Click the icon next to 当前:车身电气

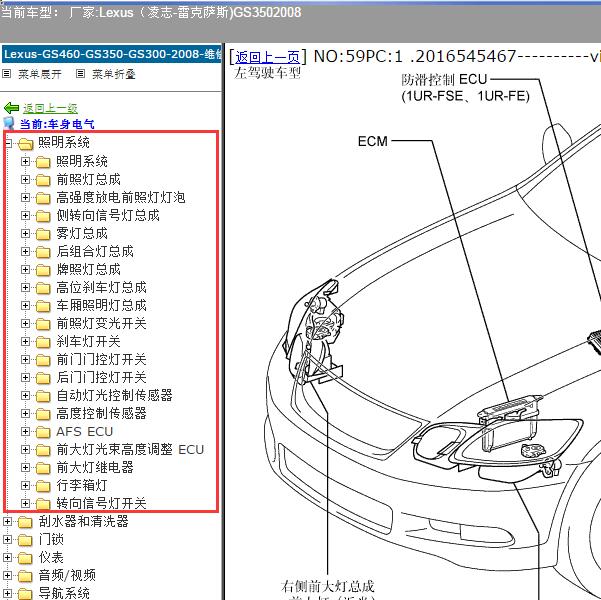9,123
